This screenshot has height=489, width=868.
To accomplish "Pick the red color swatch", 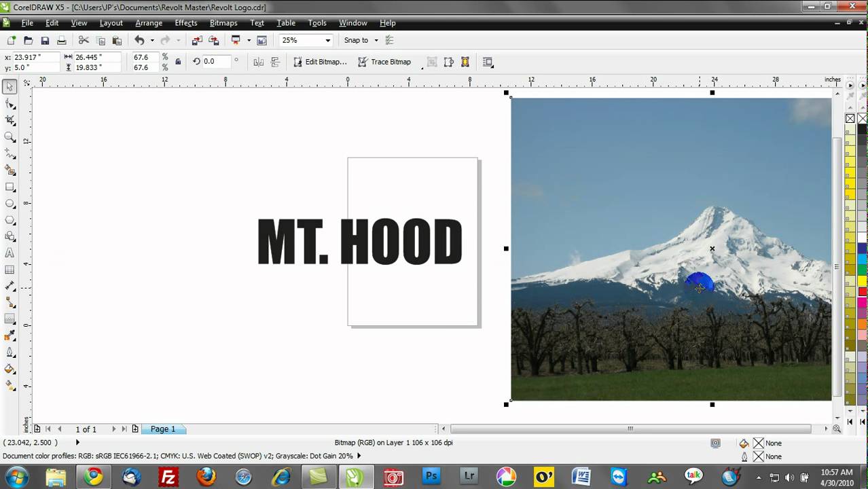I will click(863, 292).
